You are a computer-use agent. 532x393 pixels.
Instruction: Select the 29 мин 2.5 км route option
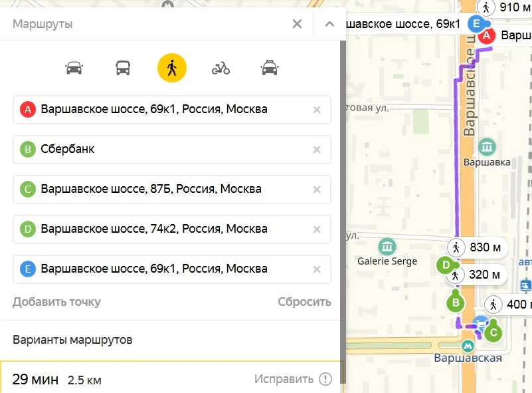pyautogui.click(x=171, y=377)
